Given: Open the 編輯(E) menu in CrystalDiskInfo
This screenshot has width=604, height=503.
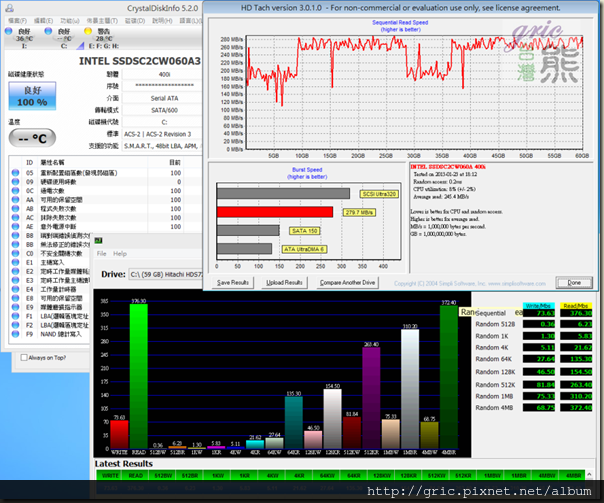Looking at the screenshot, I should pos(44,20).
